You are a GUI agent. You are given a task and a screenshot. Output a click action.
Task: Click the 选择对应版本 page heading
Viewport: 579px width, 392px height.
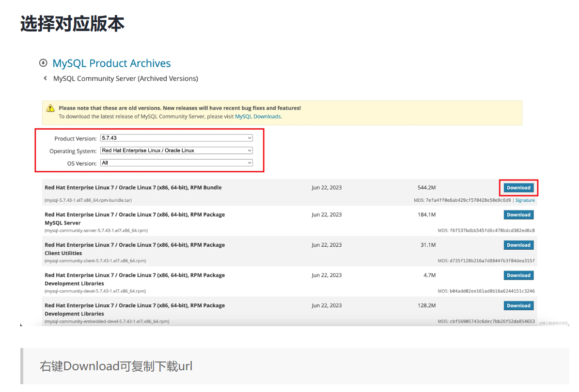[x=73, y=24]
